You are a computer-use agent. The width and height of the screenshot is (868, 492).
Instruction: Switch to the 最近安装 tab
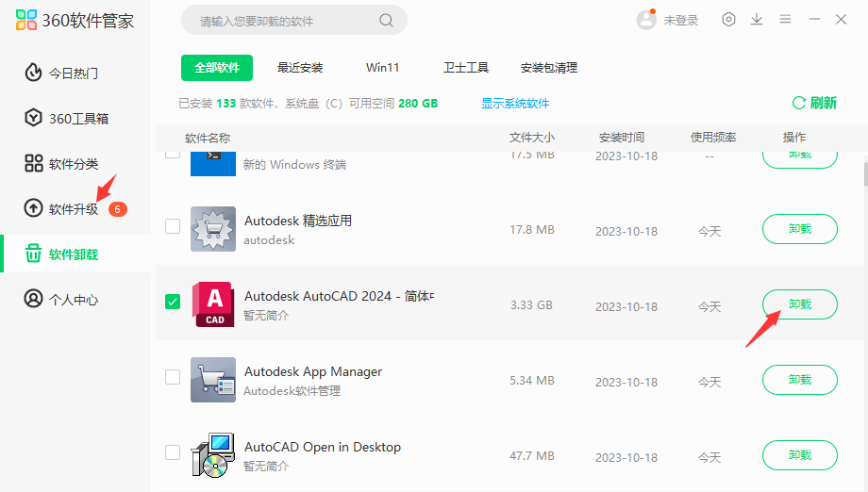(x=300, y=68)
